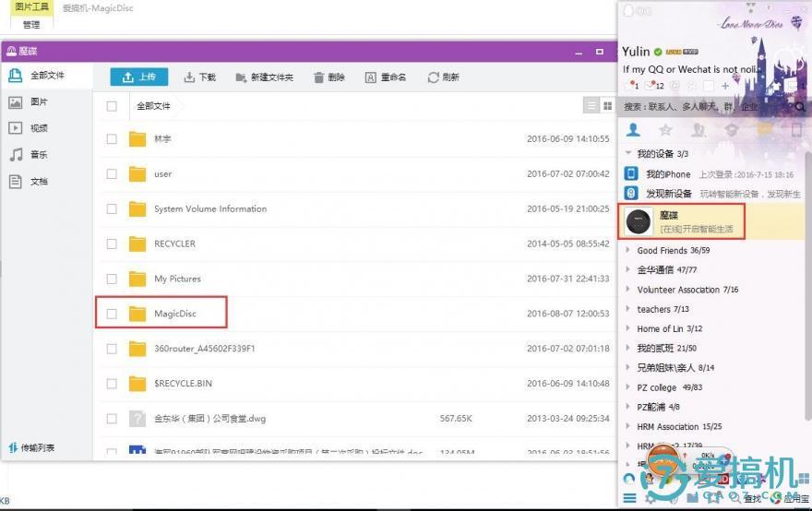Viewport: 812px width, 511px height.
Task: Click the My Pictures folder icon
Action: tap(137, 279)
